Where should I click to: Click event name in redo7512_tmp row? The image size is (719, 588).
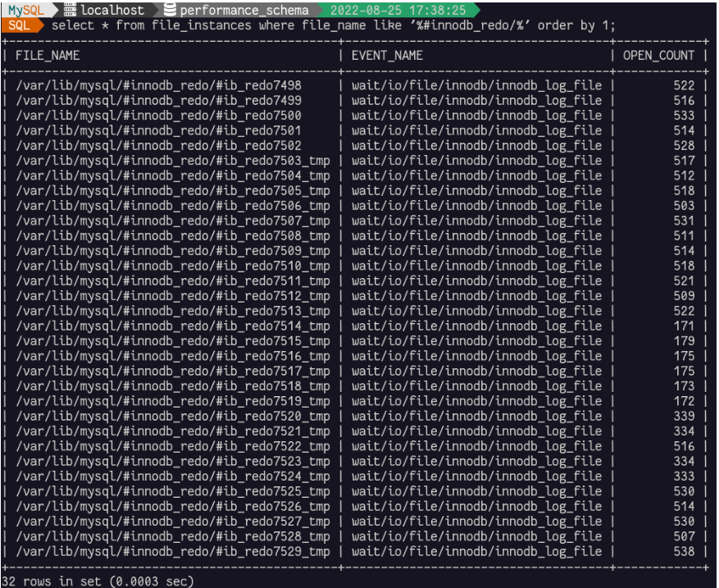point(477,296)
